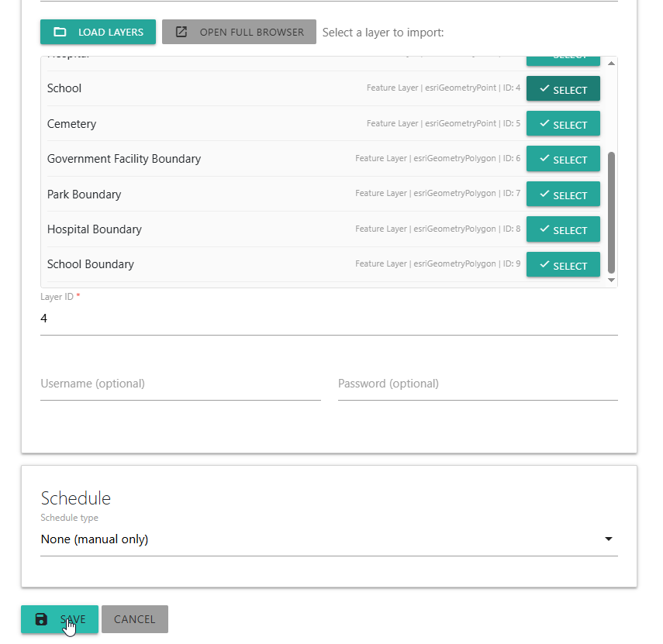The height and width of the screenshot is (644, 663).
Task: Click the checkmark icon in School Boundary's Select button
Action: (544, 264)
